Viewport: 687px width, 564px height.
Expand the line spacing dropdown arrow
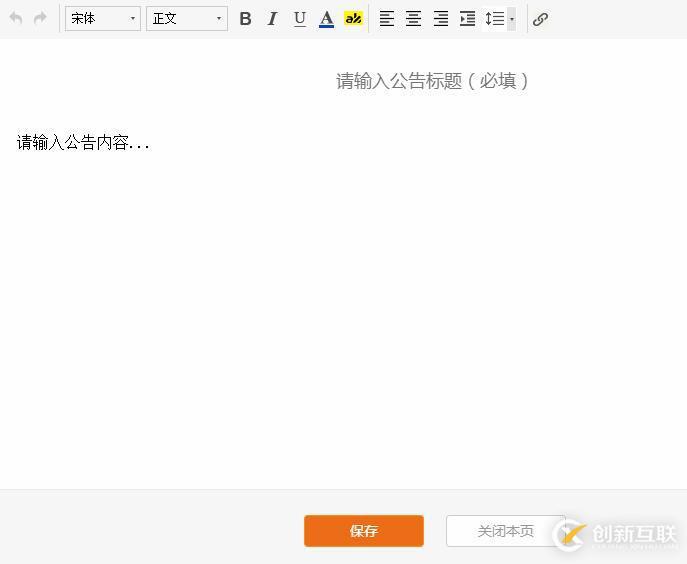coord(511,19)
